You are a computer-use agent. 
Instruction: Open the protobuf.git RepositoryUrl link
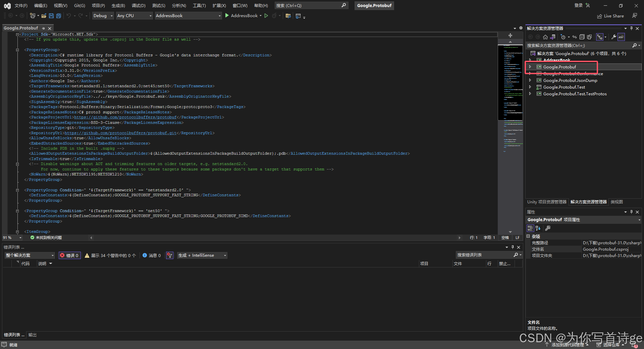click(x=120, y=133)
